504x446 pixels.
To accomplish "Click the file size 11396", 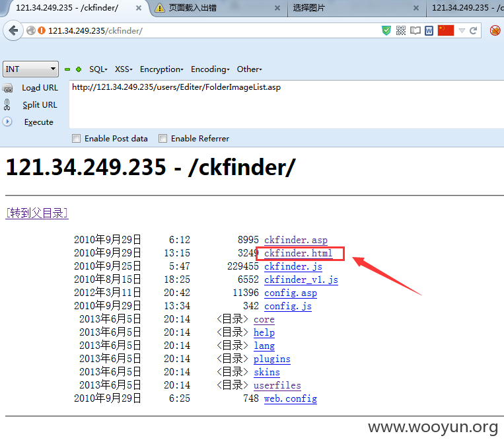I will pos(246,293).
